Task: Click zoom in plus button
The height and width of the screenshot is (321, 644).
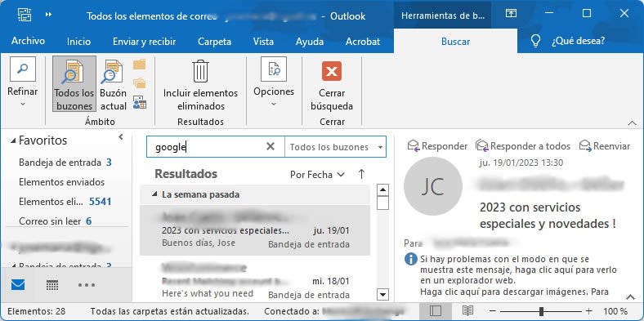Action: pos(589,311)
